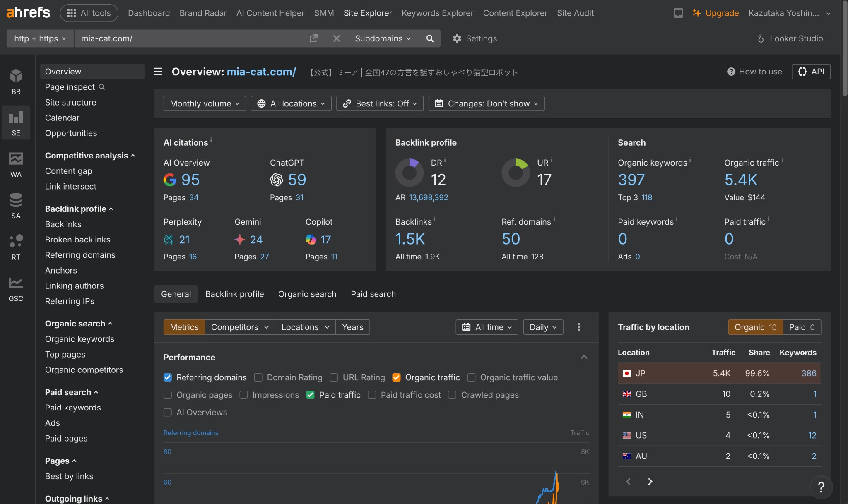The height and width of the screenshot is (504, 848).
Task: Switch to the Paid search tab
Action: [x=373, y=294]
